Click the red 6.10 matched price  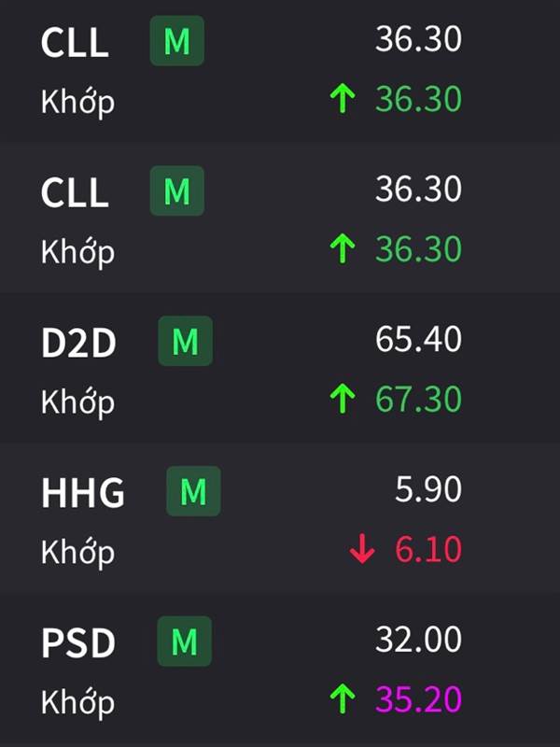(x=428, y=549)
